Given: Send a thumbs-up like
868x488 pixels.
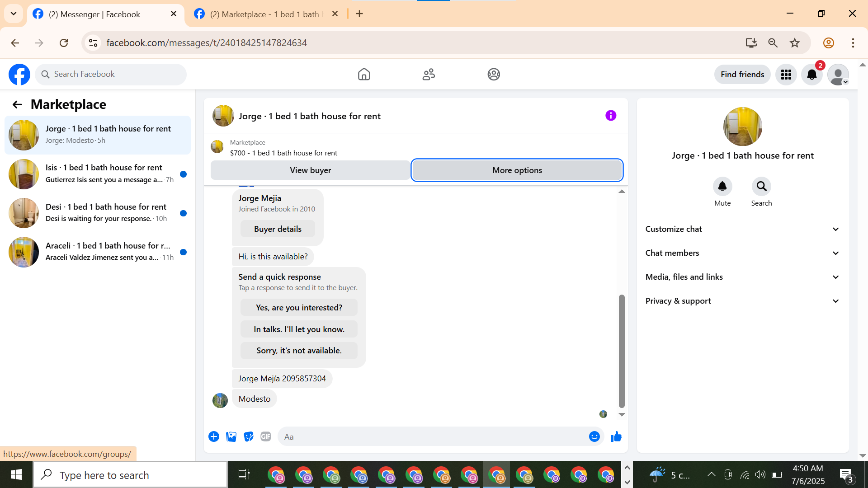Looking at the screenshot, I should (616, 436).
